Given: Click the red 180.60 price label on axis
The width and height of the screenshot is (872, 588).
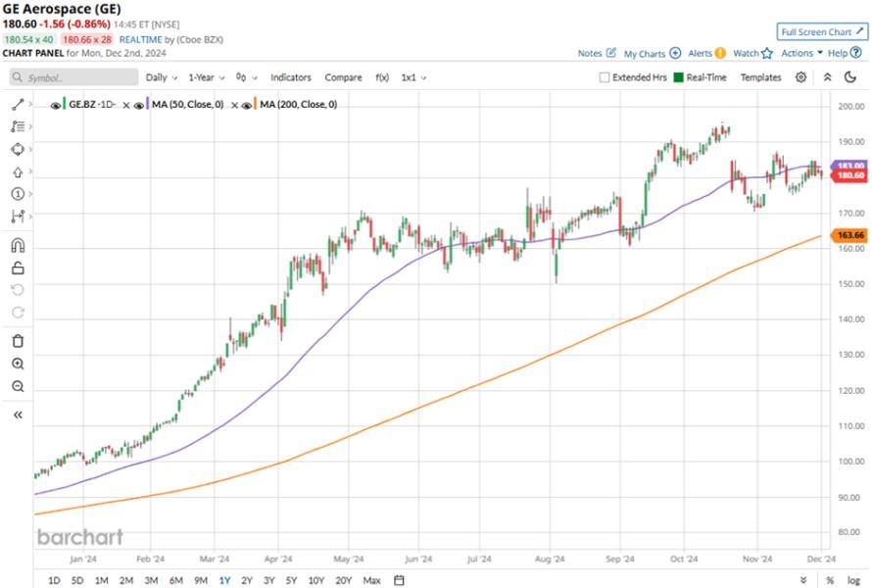Looking at the screenshot, I should point(849,175).
